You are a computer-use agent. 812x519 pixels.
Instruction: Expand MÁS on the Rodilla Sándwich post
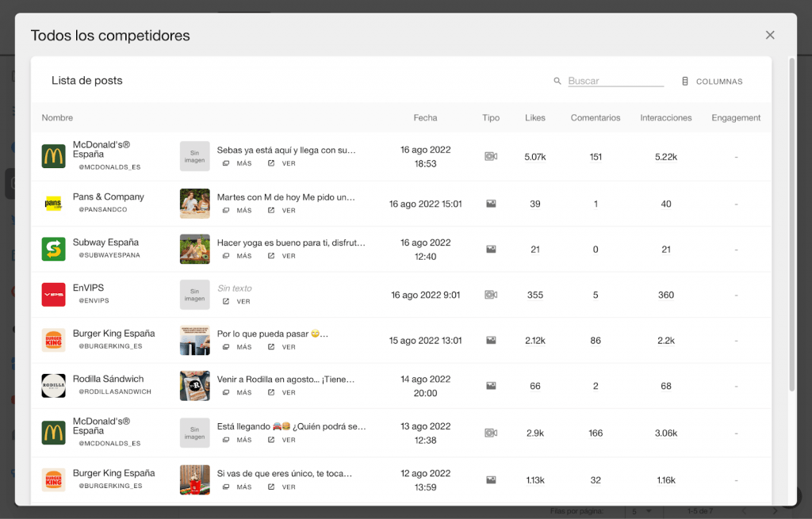pos(237,392)
